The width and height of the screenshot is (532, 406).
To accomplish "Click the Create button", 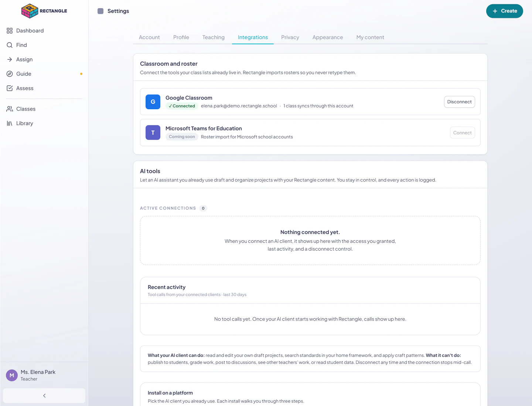I will (x=505, y=11).
